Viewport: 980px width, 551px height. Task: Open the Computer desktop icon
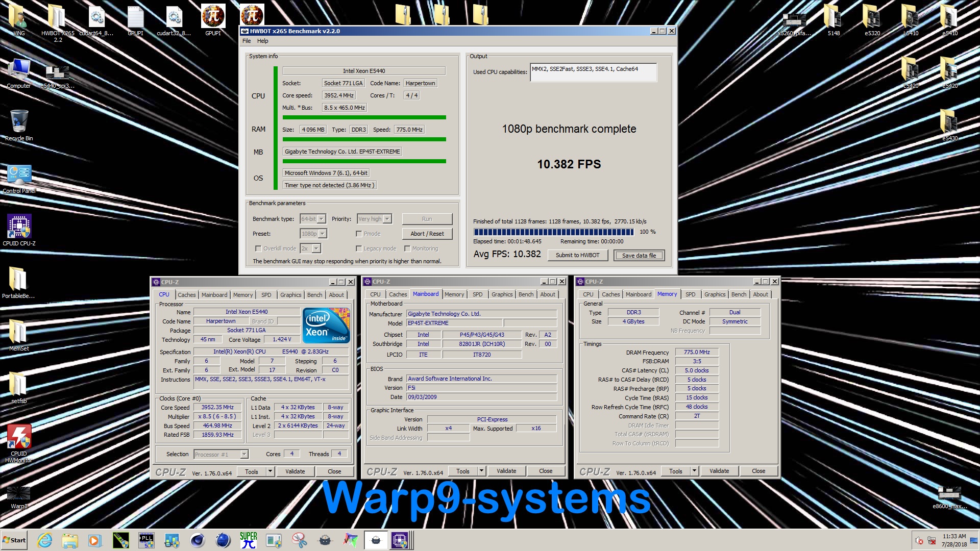pyautogui.click(x=19, y=73)
